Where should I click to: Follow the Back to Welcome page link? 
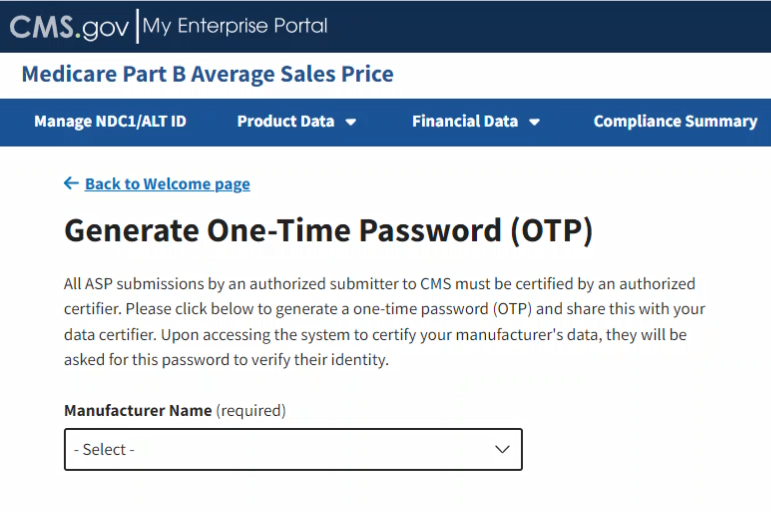click(167, 184)
